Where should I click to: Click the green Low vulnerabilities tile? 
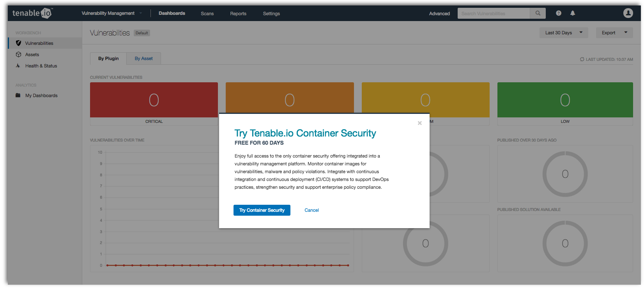pyautogui.click(x=565, y=100)
